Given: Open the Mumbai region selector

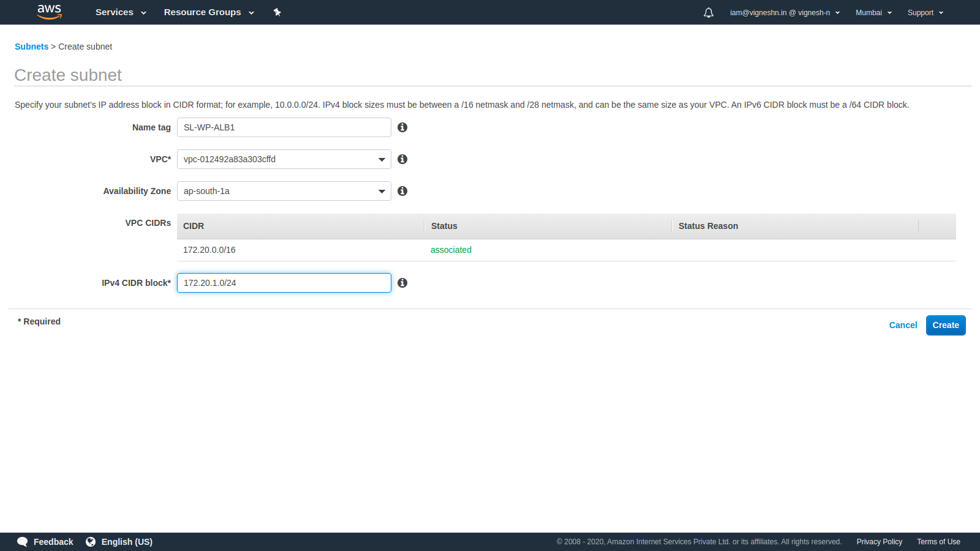Looking at the screenshot, I should coord(873,12).
